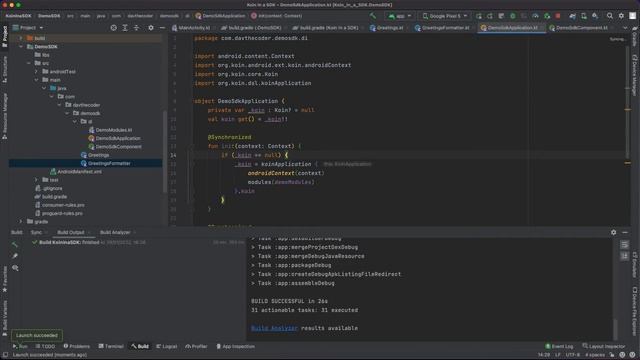
Task: Click KoininaSDK breadcrumb in navigation bar
Action: click(x=18, y=16)
